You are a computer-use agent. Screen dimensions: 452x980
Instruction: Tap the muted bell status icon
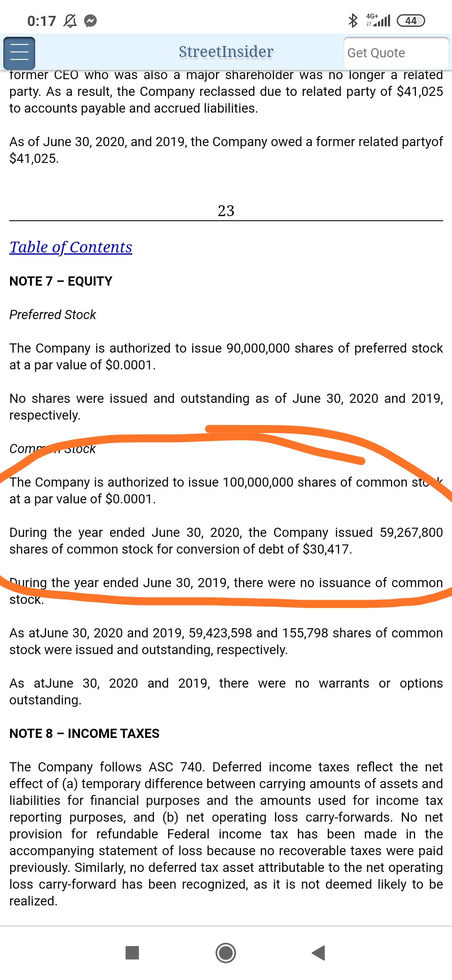(x=70, y=21)
